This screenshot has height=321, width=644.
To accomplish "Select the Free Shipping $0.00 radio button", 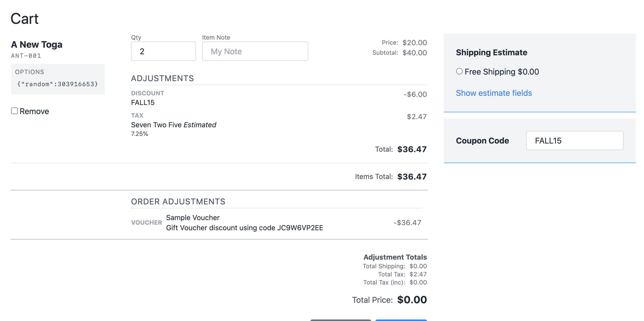I will point(460,72).
